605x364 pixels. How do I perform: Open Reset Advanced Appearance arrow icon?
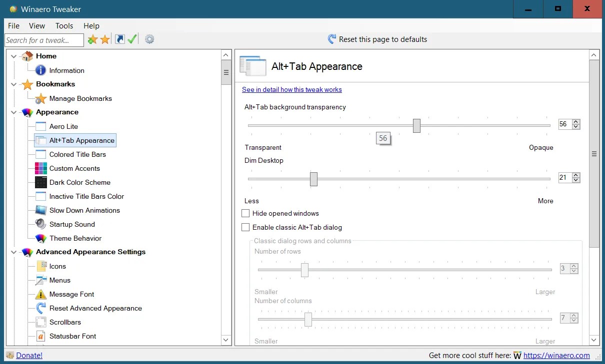coord(41,308)
